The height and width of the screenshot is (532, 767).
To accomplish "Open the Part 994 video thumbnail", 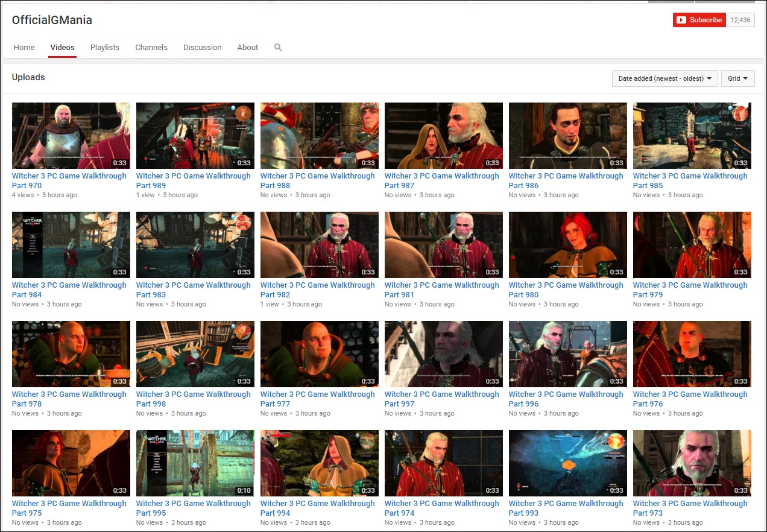I will point(320,463).
